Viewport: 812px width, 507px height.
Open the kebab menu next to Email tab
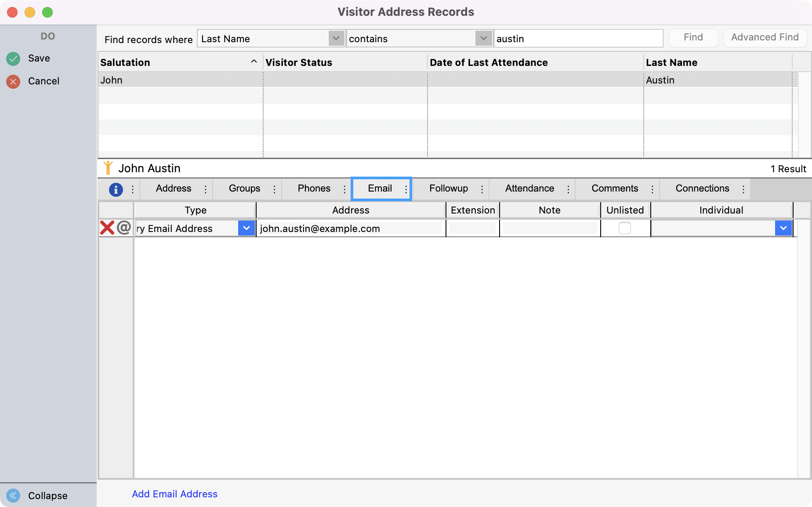click(405, 188)
